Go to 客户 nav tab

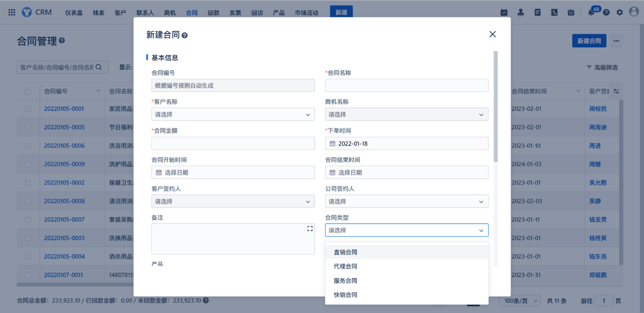click(x=121, y=13)
